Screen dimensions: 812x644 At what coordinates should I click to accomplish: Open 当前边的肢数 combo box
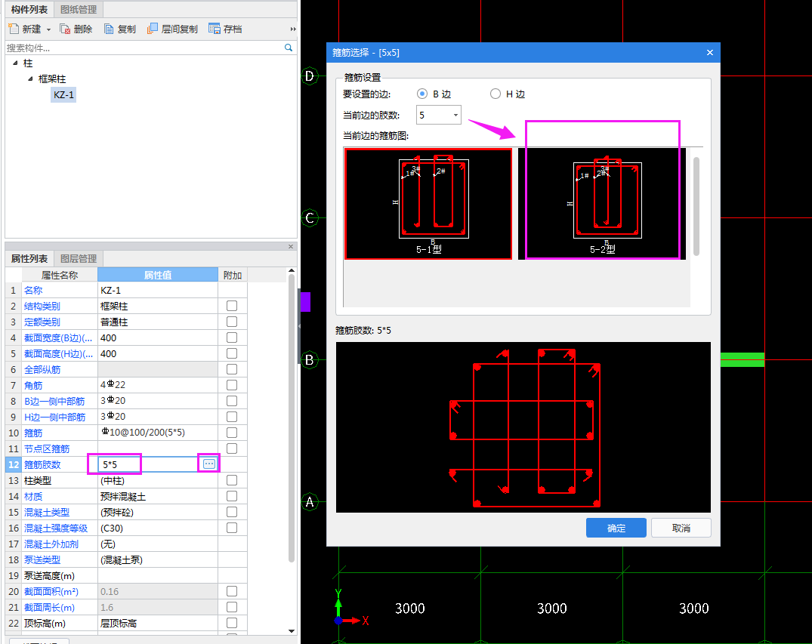[439, 115]
